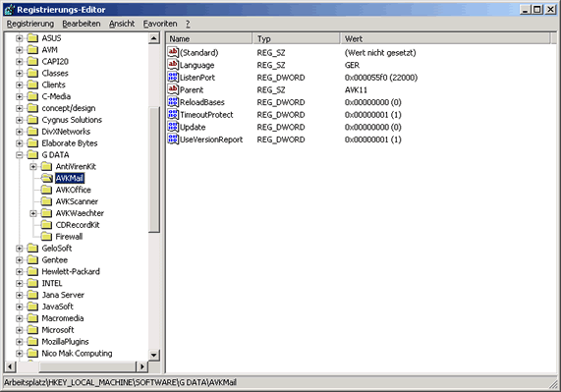Click the string icon beside Parent
Screen dimensions: 561x392
pos(173,89)
